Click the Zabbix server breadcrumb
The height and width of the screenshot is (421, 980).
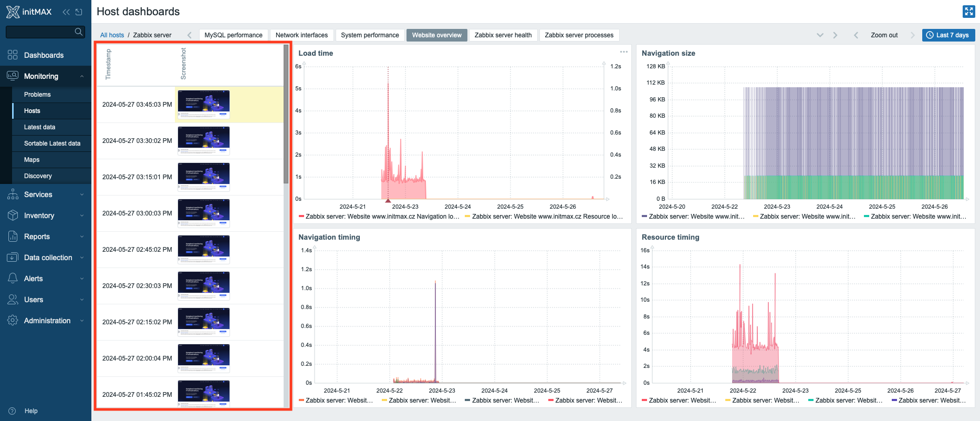152,35
